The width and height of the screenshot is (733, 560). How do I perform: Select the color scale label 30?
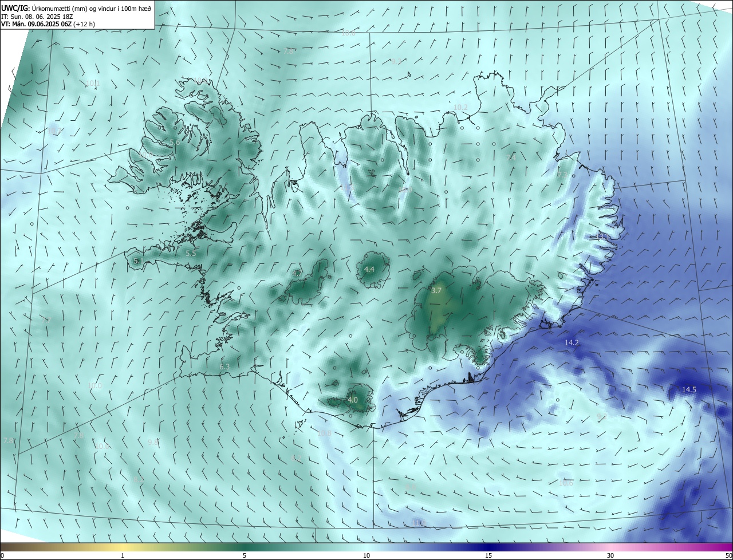point(610,555)
